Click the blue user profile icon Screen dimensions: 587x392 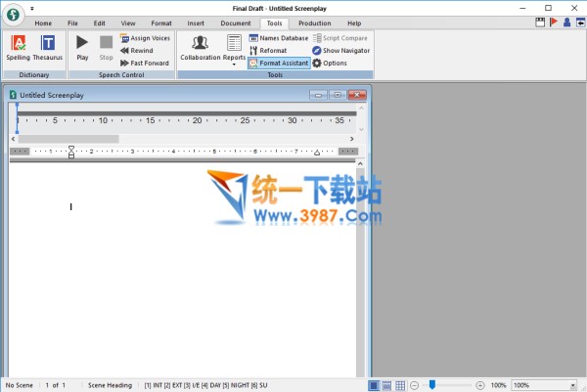[566, 22]
